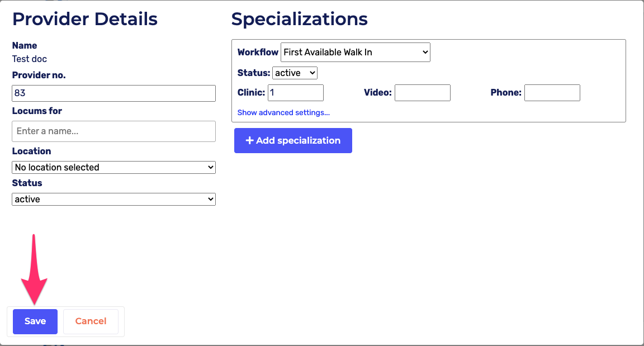Click the Provider no. label

point(39,75)
